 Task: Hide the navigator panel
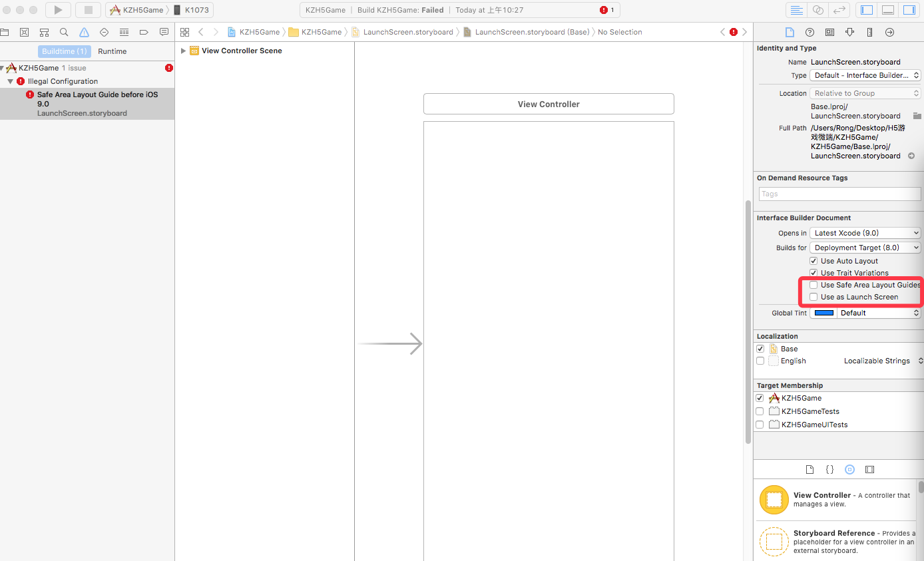[867, 10]
